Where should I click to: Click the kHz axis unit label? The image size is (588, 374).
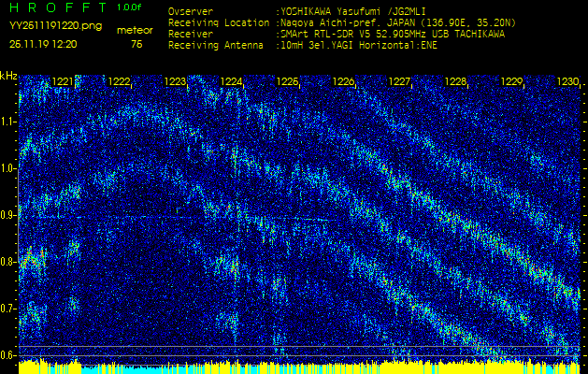(8, 75)
